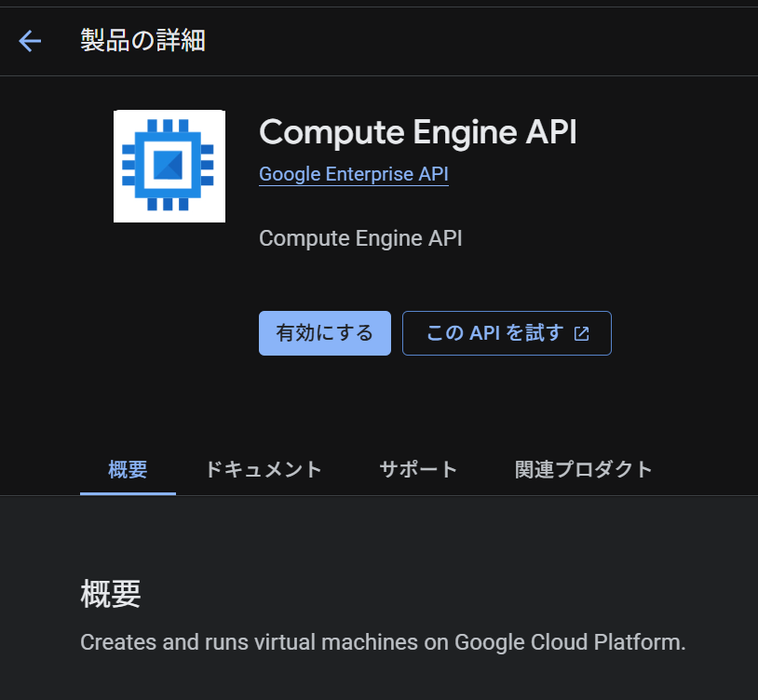This screenshot has height=700, width=758.
Task: Click the external link icon on この API を試す
Action: (x=582, y=333)
